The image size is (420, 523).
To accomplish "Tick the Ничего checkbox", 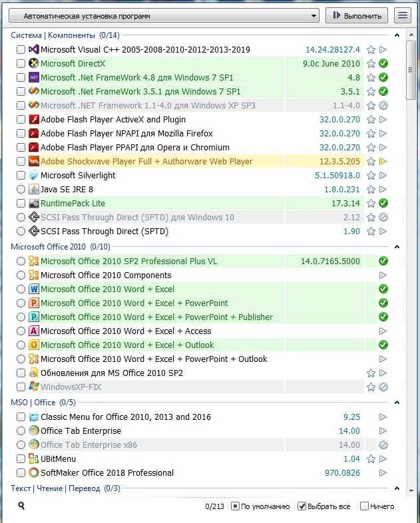I will (x=364, y=506).
